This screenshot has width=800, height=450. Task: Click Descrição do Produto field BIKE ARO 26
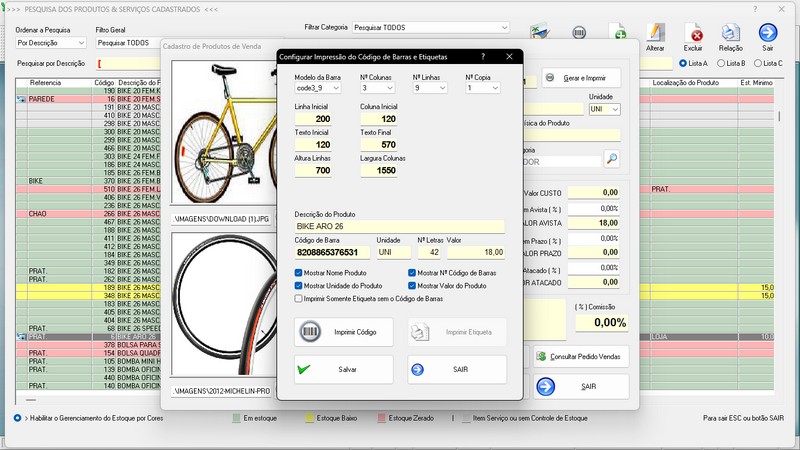click(399, 227)
